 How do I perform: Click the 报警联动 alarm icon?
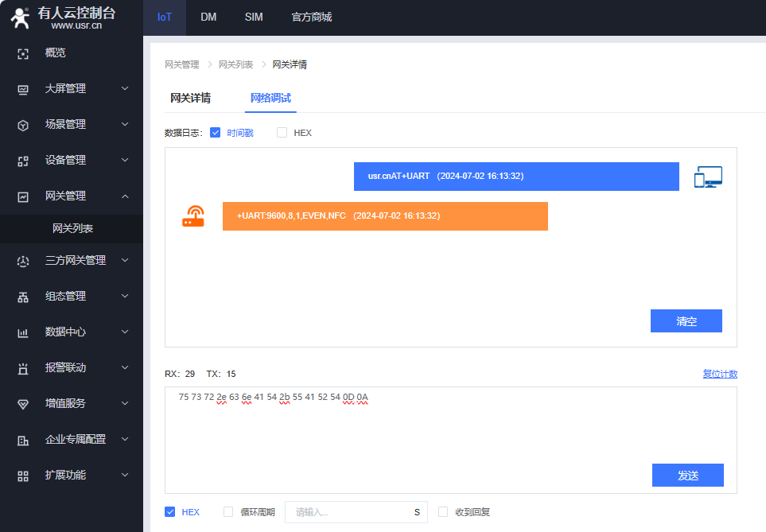pos(23,368)
